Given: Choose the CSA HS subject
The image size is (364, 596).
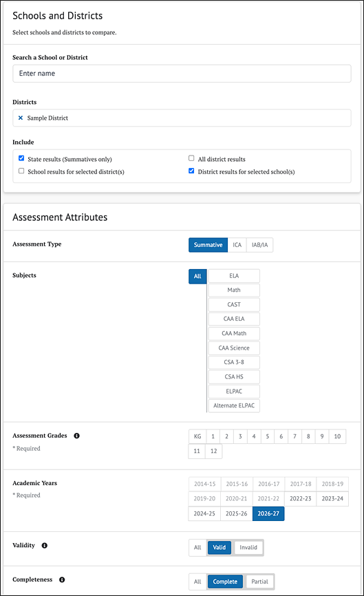Looking at the screenshot, I should [x=234, y=376].
